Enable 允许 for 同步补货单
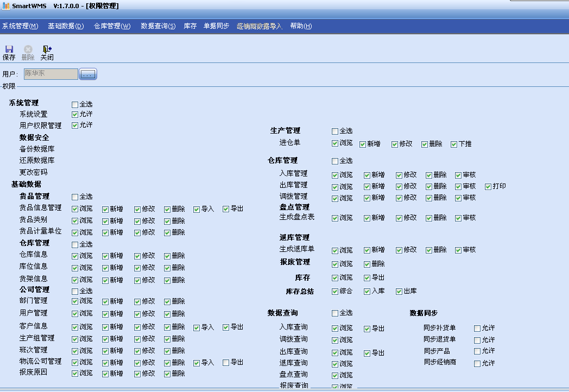Viewport: 569px width, 392px height. coord(477,328)
